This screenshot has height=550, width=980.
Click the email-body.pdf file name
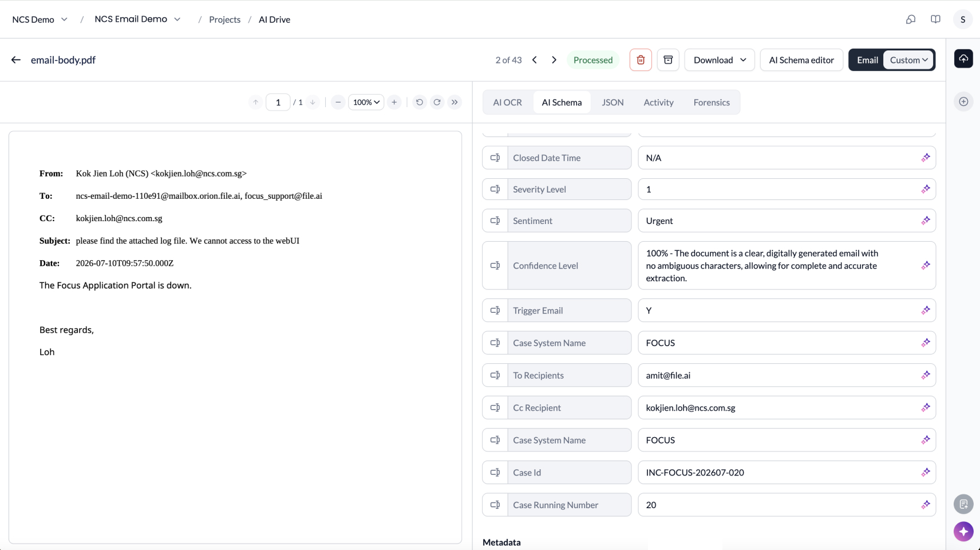click(63, 60)
